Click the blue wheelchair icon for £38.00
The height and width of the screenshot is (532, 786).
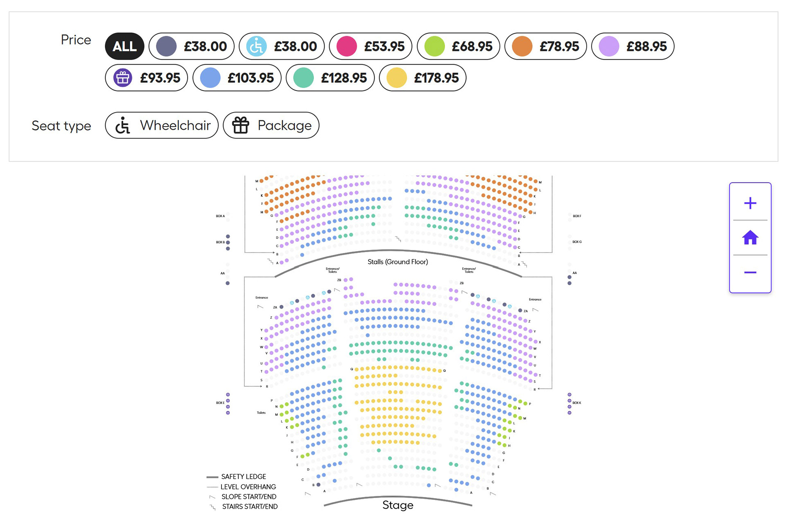tap(256, 46)
